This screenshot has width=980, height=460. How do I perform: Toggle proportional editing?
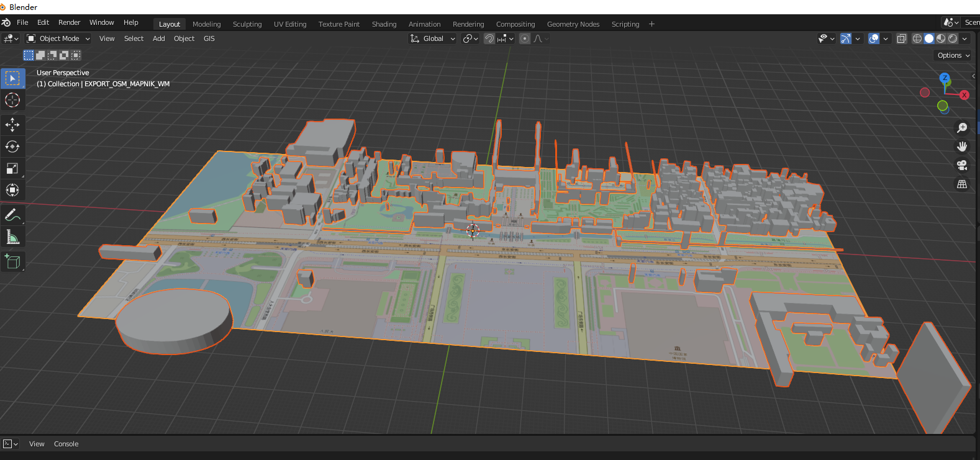[525, 38]
